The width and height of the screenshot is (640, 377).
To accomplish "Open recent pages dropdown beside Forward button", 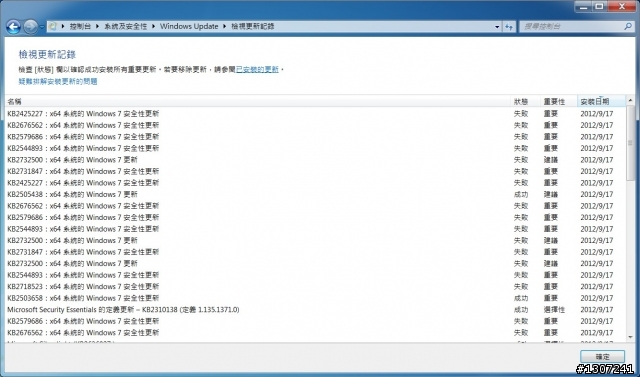I will coord(42,27).
